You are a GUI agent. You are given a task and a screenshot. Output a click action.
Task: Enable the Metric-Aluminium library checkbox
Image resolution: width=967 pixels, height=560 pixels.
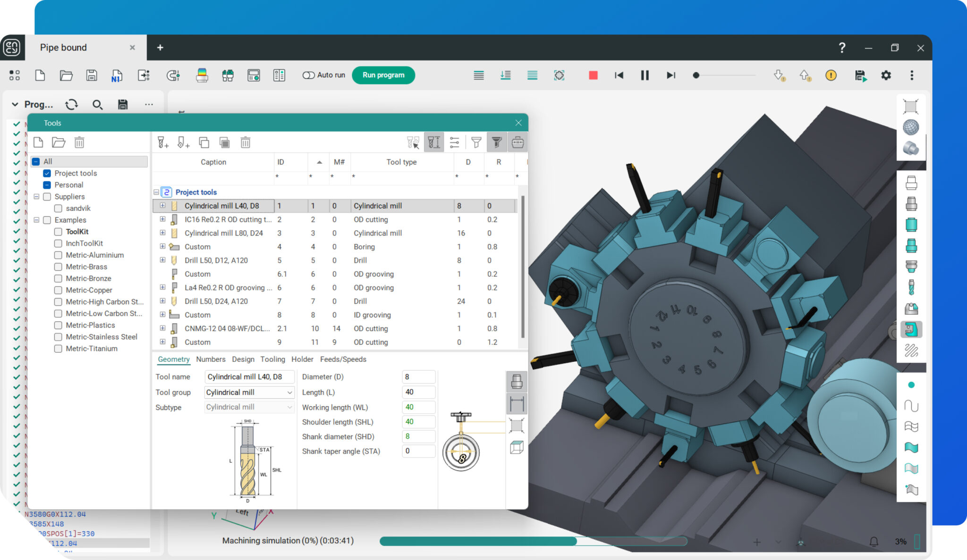58,255
